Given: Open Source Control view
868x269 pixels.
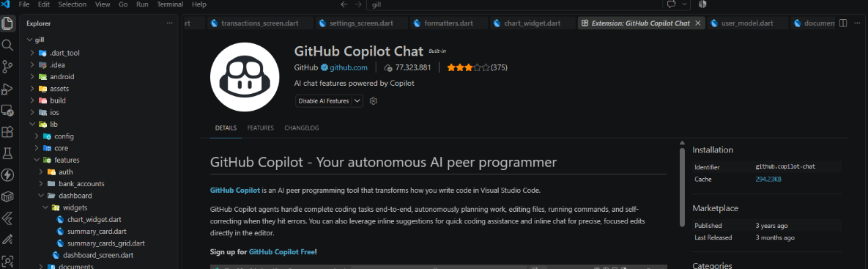Looking at the screenshot, I should point(8,67).
